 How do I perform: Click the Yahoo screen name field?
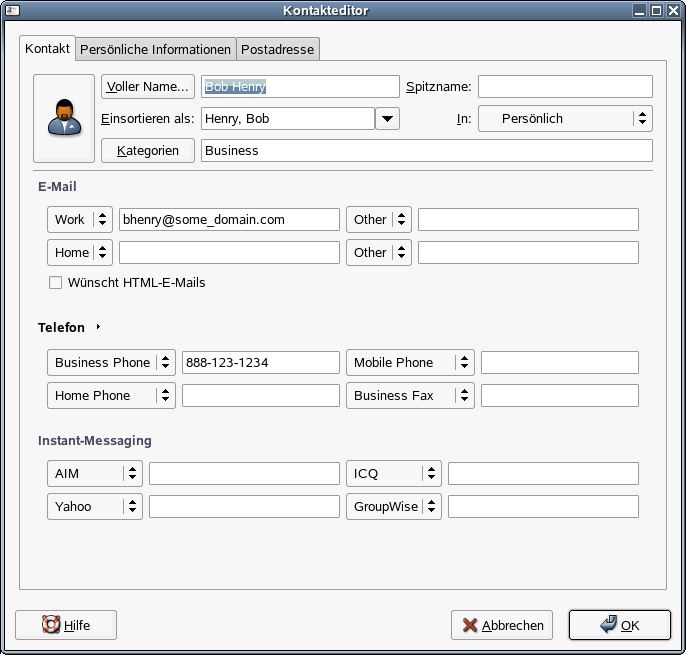coord(244,507)
